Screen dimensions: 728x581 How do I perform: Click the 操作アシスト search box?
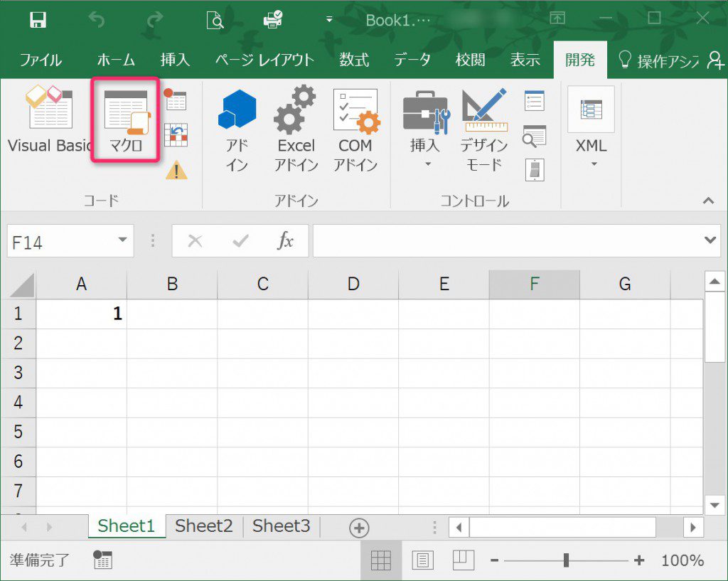(658, 60)
